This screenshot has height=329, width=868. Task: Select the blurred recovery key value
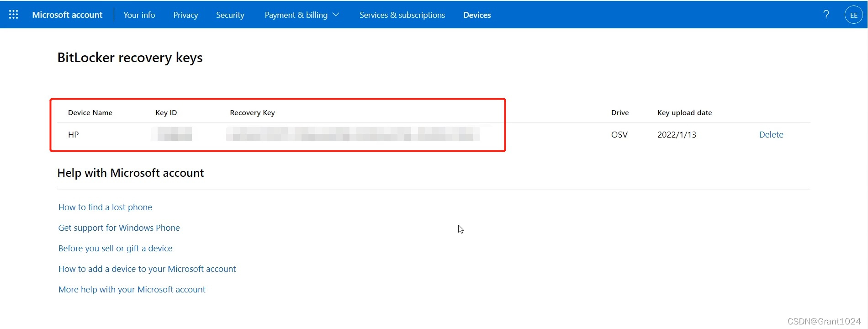click(353, 134)
